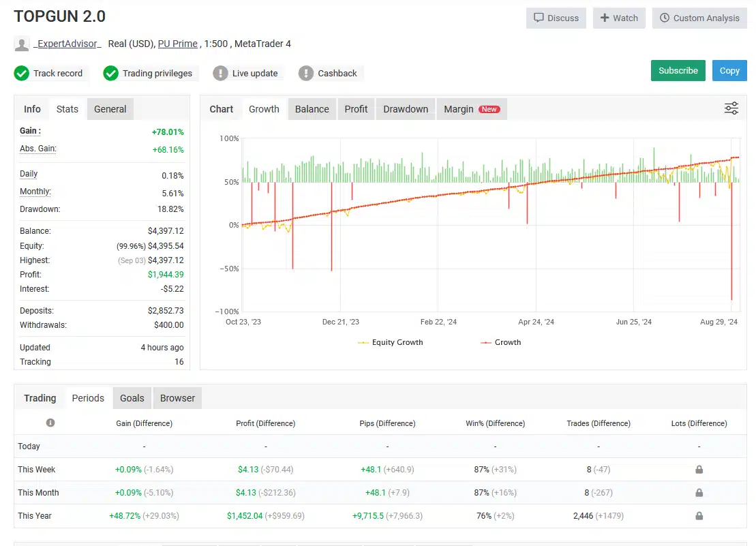This screenshot has height=546, width=756.
Task: Click the plus icon beside Watch
Action: [x=605, y=18]
